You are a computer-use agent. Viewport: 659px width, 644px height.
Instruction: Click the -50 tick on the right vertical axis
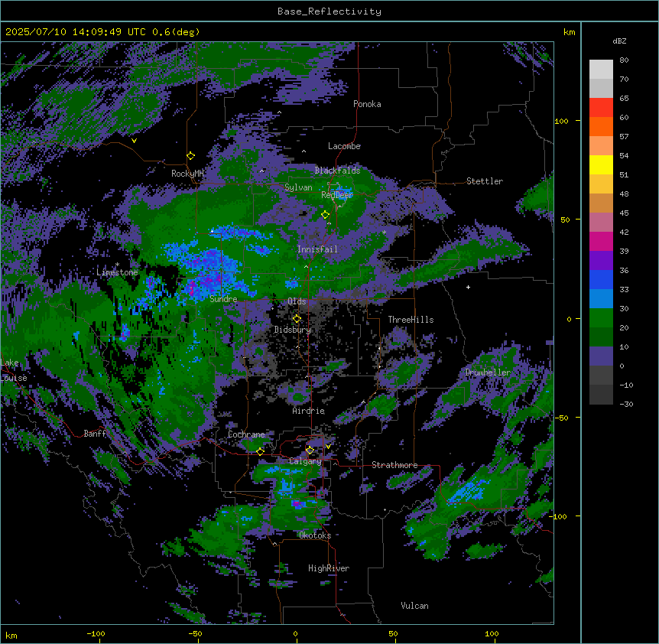click(561, 418)
